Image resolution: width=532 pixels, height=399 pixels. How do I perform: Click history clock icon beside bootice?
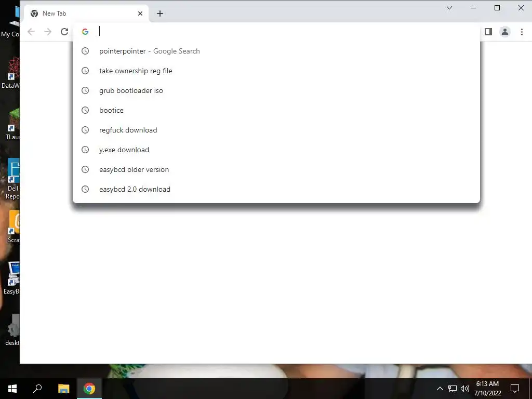pyautogui.click(x=85, y=110)
